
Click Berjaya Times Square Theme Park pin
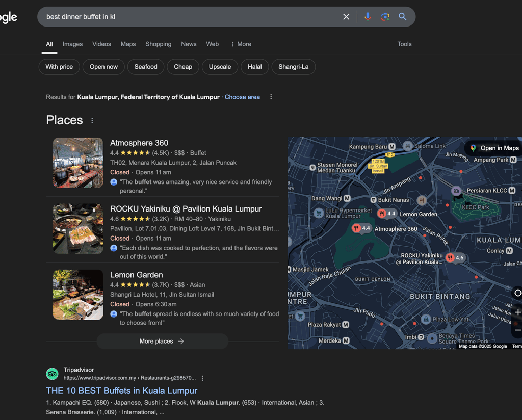pos(432,339)
